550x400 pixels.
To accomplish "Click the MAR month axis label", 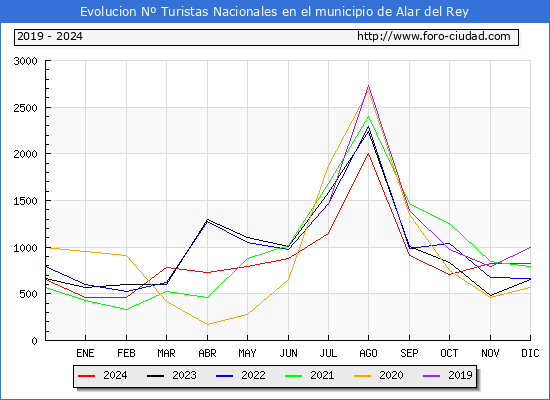I will (x=167, y=353).
